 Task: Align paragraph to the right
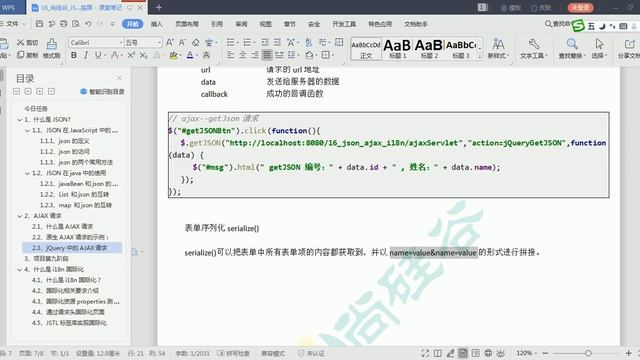(x=255, y=55)
